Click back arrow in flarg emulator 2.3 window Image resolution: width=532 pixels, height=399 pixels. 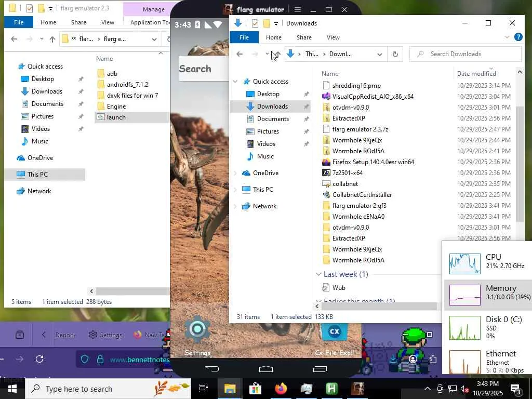point(14,39)
